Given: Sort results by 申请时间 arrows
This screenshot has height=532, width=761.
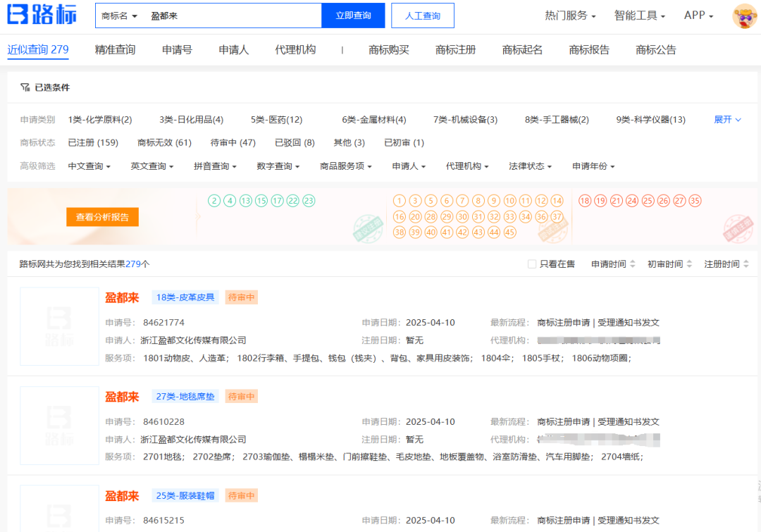Looking at the screenshot, I should coord(632,264).
